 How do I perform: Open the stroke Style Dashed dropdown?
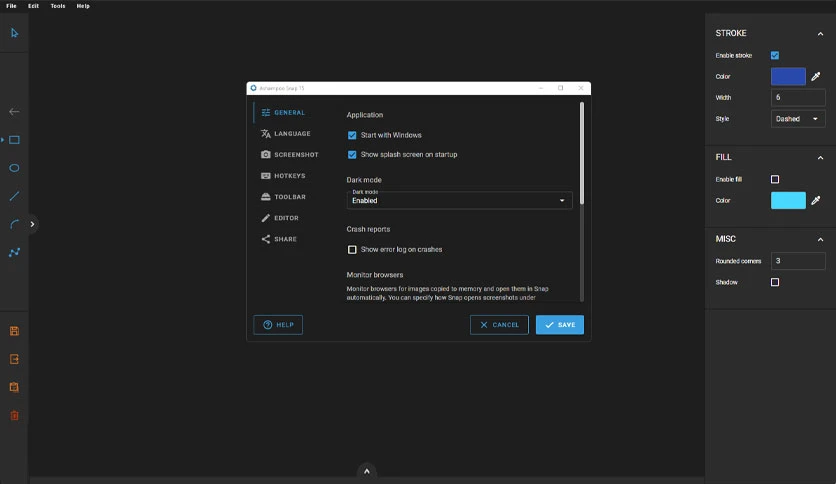pyautogui.click(x=798, y=119)
